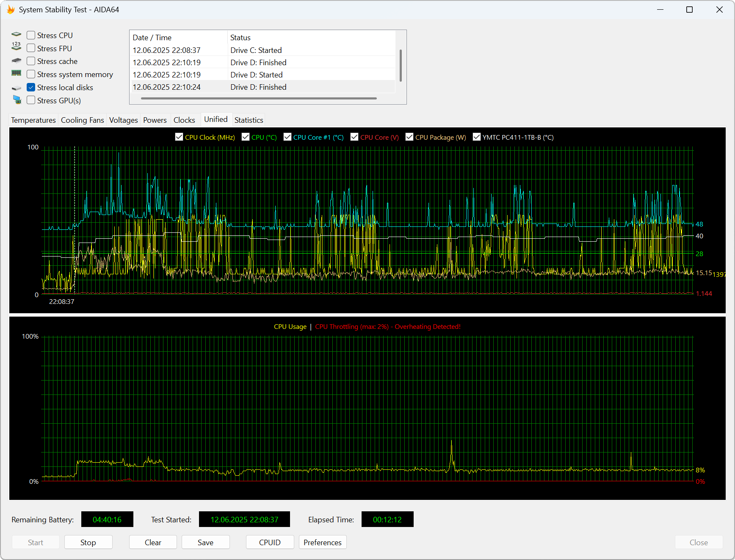Uncheck the Stress local disks checkbox
This screenshot has height=560, width=735.
31,87
